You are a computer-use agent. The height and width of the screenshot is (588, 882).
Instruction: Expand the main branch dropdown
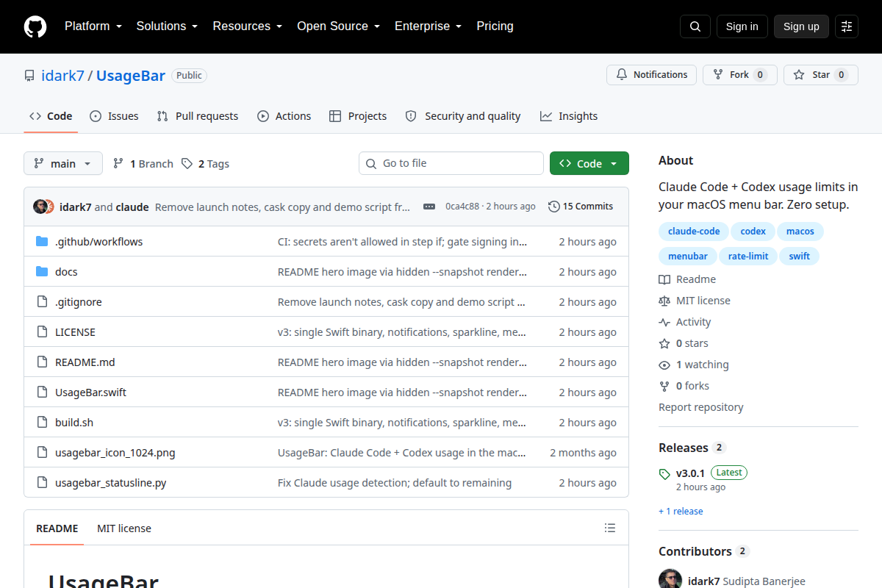click(x=63, y=163)
